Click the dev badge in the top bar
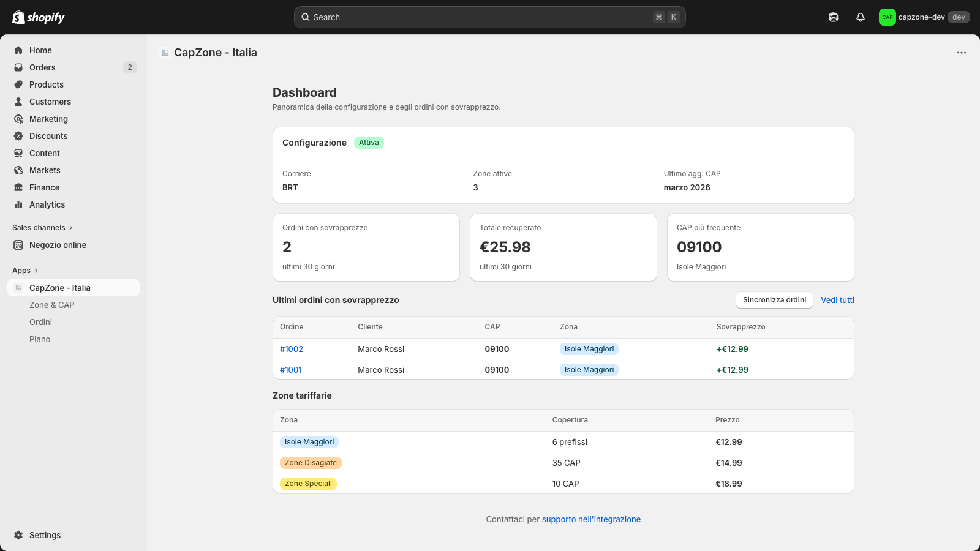980x551 pixels. [959, 17]
